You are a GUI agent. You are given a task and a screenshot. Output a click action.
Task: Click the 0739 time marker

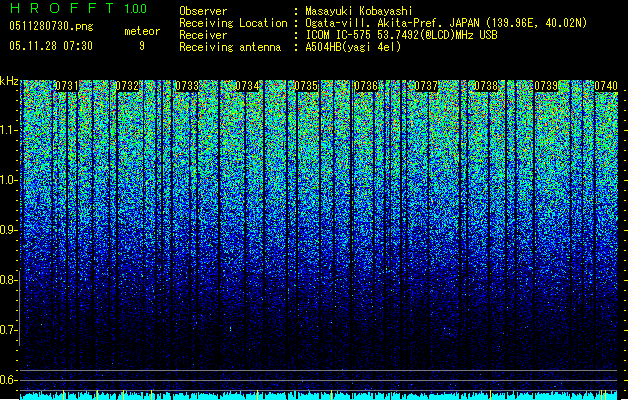(546, 86)
